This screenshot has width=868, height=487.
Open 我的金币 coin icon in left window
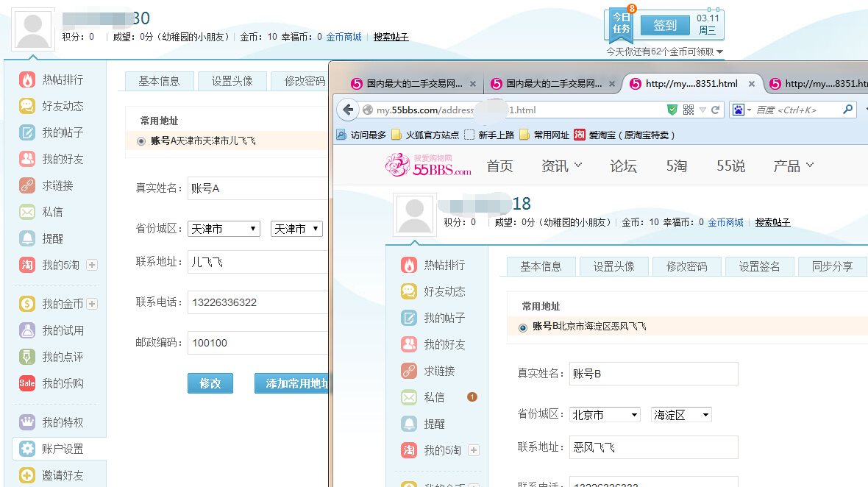pos(26,304)
